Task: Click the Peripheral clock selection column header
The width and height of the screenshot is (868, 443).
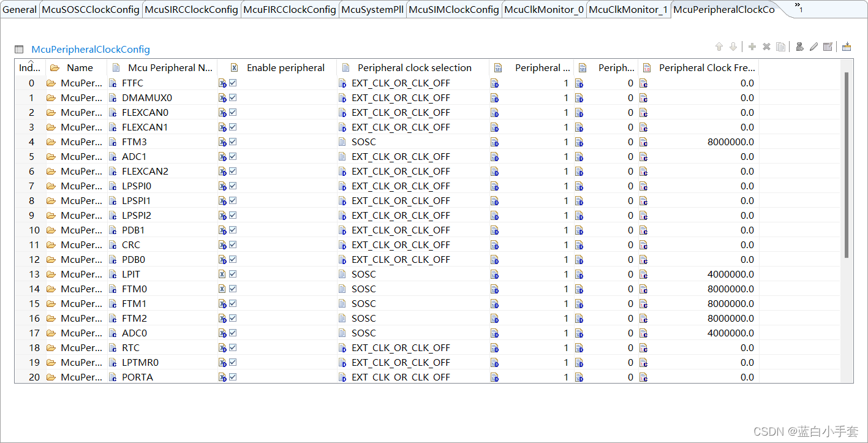Action: click(x=413, y=68)
